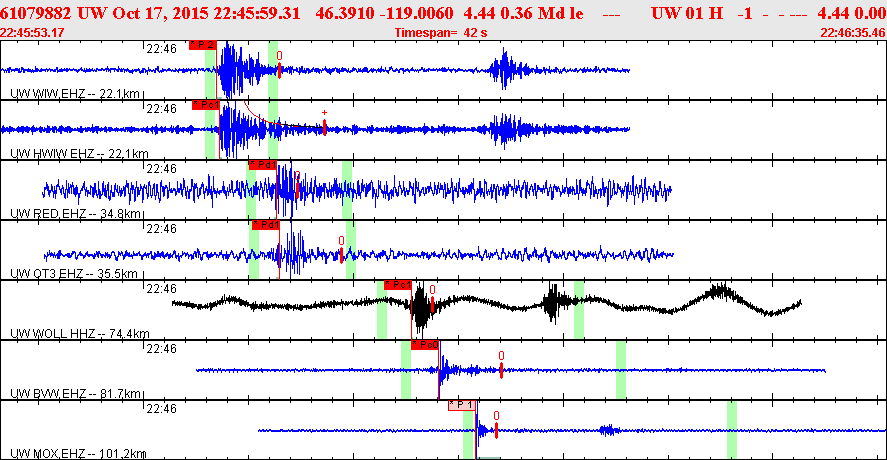The width and height of the screenshot is (887, 460).
Task: Click the UW WOLL HHZ 74.4km label
Action: (80, 334)
